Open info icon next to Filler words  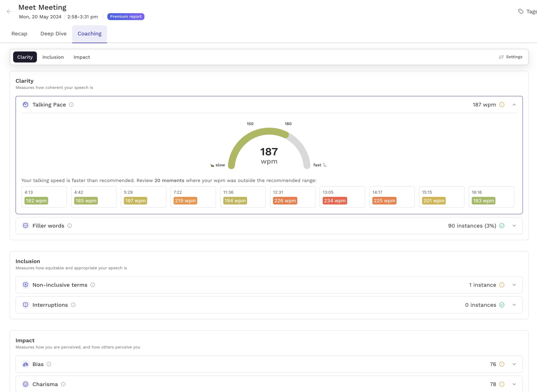coord(70,226)
